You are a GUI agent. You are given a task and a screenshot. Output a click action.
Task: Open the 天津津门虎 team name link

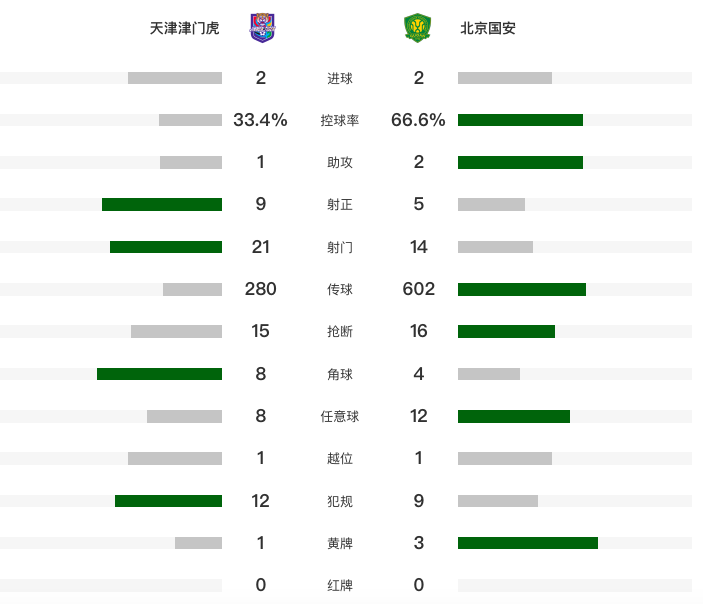[x=184, y=28]
